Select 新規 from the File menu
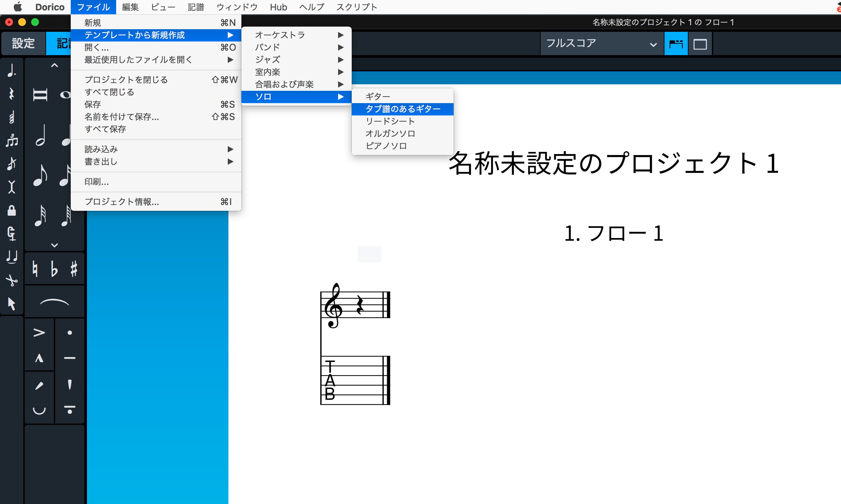This screenshot has width=841, height=504. tap(156, 23)
